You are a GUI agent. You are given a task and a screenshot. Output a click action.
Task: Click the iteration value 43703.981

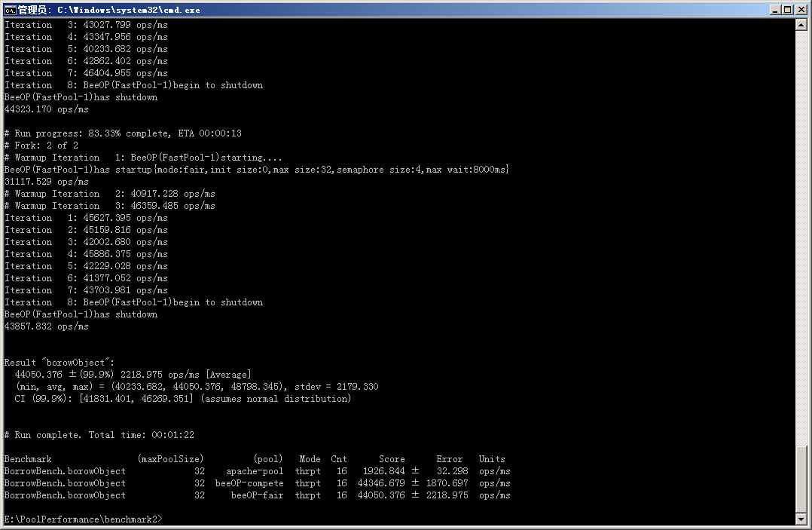click(x=107, y=290)
